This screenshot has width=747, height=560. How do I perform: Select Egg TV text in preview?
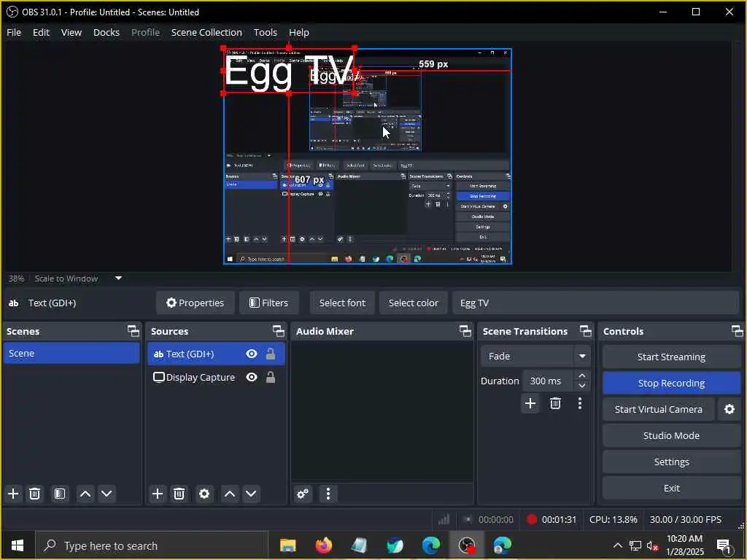coord(289,71)
